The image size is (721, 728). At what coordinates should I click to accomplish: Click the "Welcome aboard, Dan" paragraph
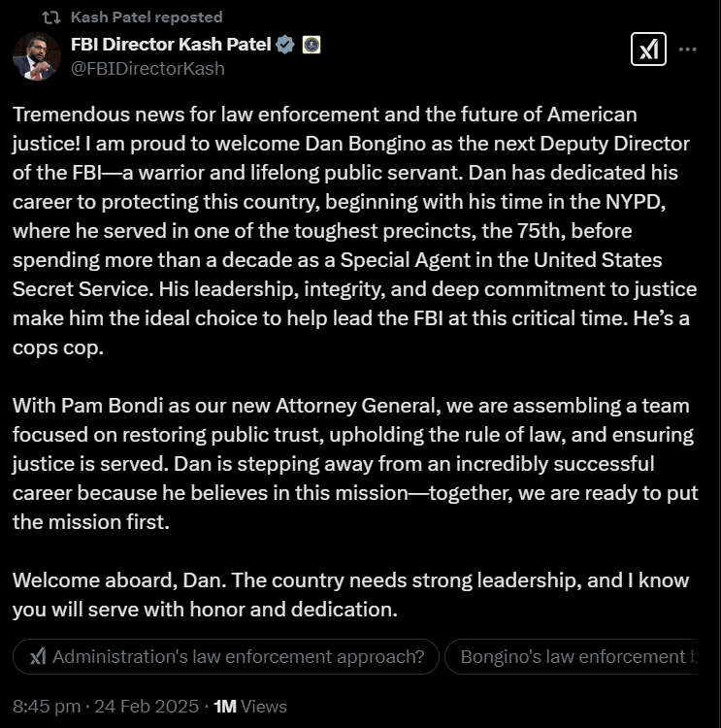click(351, 595)
